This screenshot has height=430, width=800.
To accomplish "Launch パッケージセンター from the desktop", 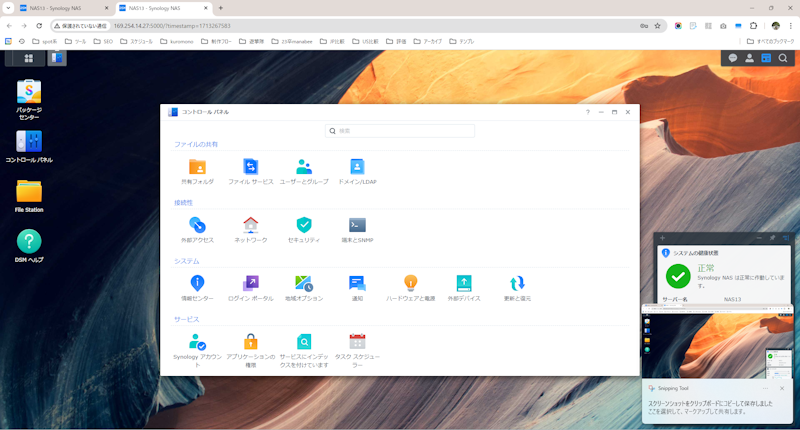I will (x=29, y=99).
